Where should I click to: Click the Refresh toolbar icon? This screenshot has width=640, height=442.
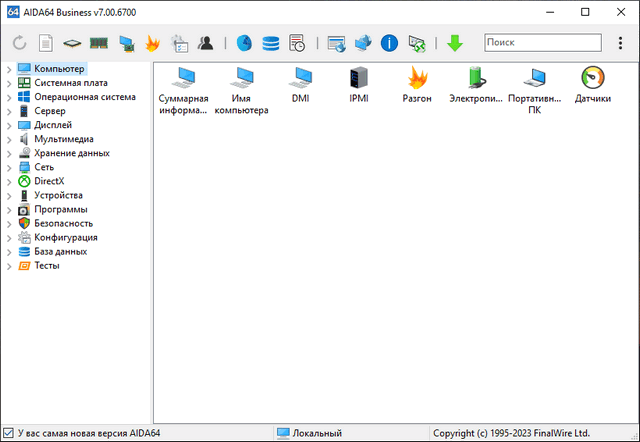click(19, 43)
